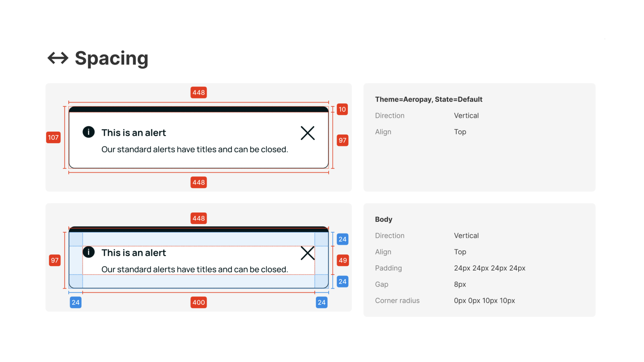The width and height of the screenshot is (644, 362).
Task: Click the close X icon in bottom alert
Action: click(x=307, y=253)
